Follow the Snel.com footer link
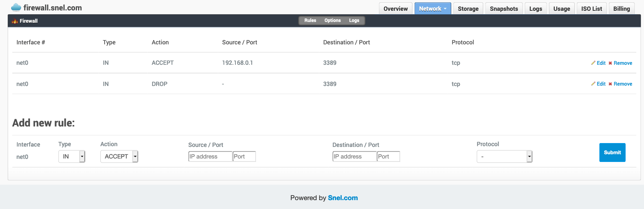 pos(342,198)
